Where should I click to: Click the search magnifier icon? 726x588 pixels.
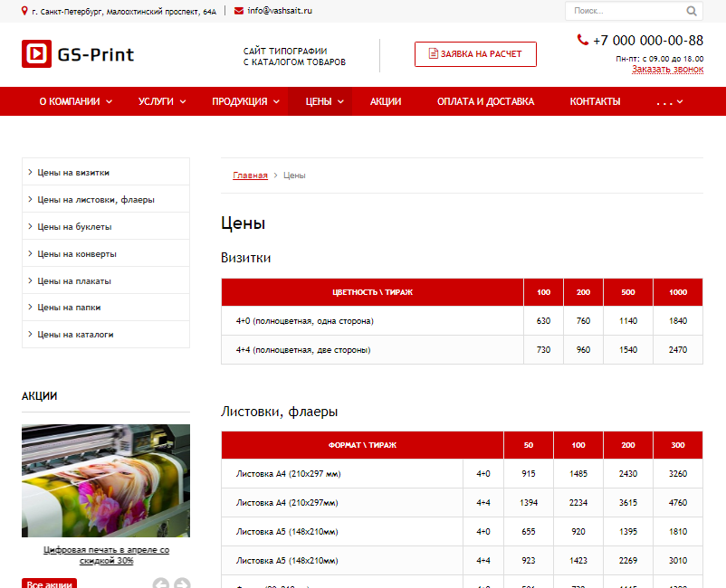pyautogui.click(x=692, y=12)
